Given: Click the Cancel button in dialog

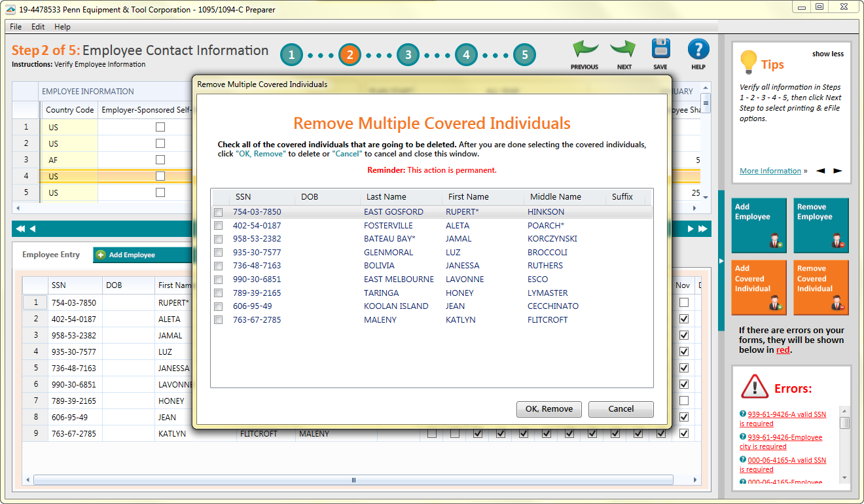Looking at the screenshot, I should (621, 409).
